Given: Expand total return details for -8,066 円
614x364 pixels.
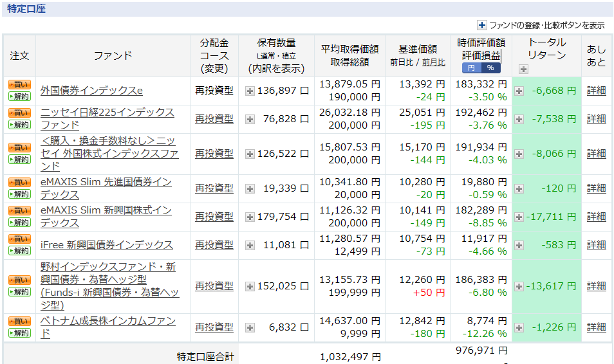Looking at the screenshot, I should point(519,154).
